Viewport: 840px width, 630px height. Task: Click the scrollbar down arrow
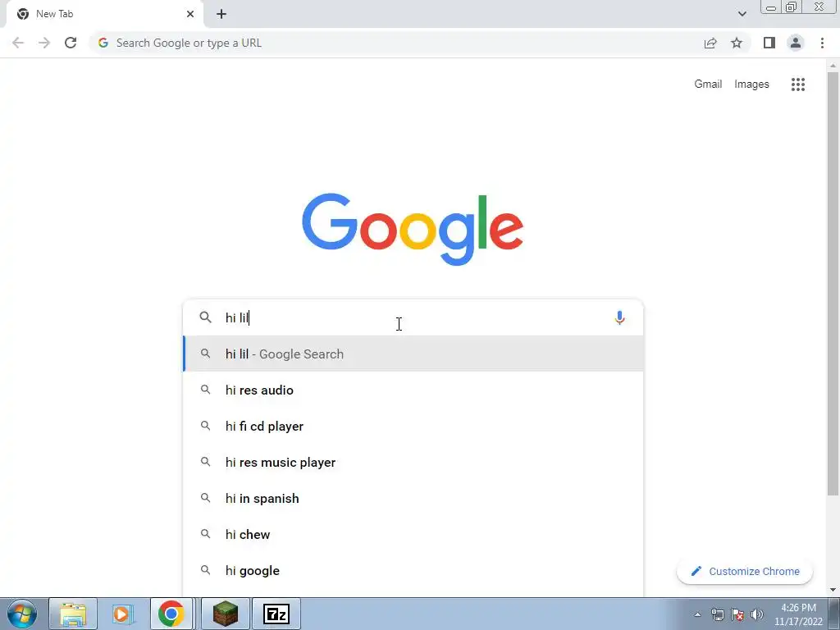point(833,589)
